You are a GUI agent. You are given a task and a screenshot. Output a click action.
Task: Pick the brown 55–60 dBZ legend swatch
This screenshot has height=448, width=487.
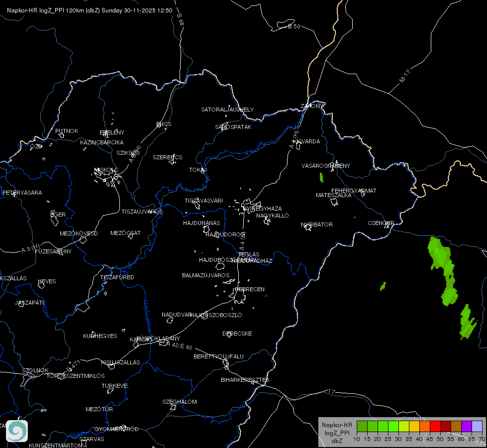(x=456, y=427)
